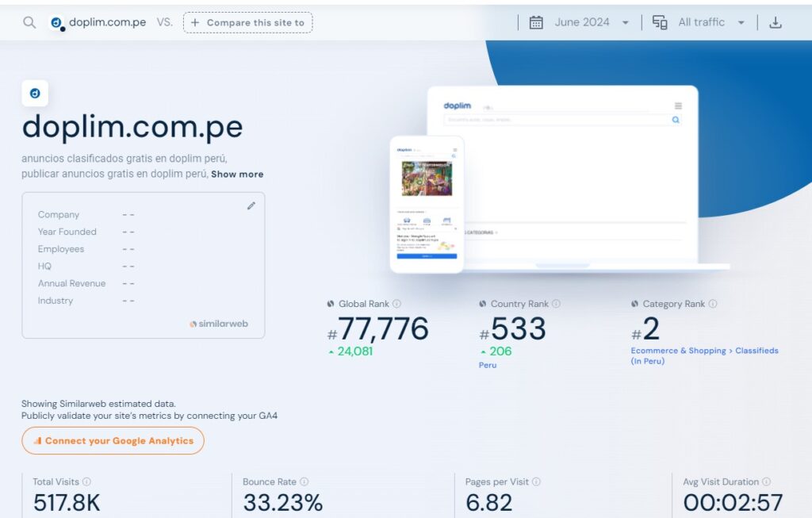Click Show more description link
The height and width of the screenshot is (518, 812).
tap(237, 174)
